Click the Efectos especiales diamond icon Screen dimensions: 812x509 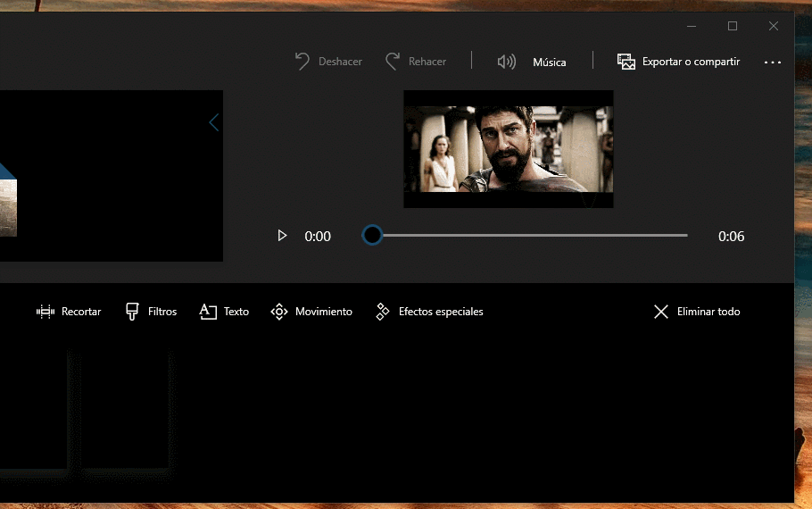[x=382, y=312]
